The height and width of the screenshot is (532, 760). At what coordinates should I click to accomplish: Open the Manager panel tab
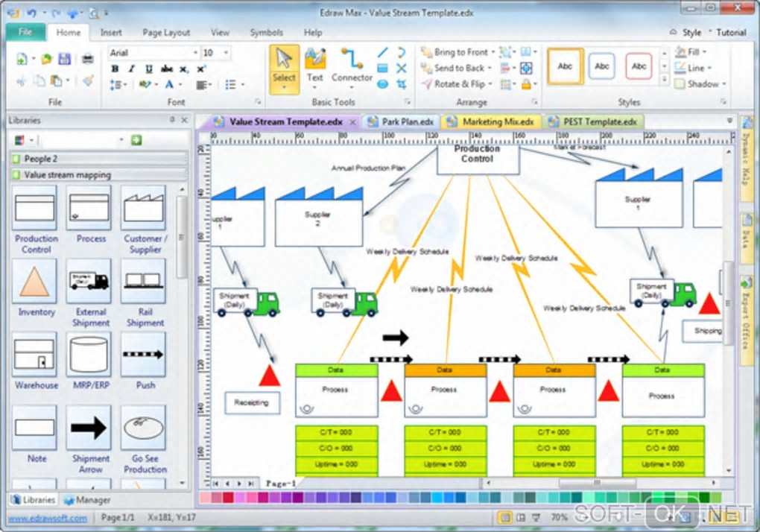click(x=86, y=499)
